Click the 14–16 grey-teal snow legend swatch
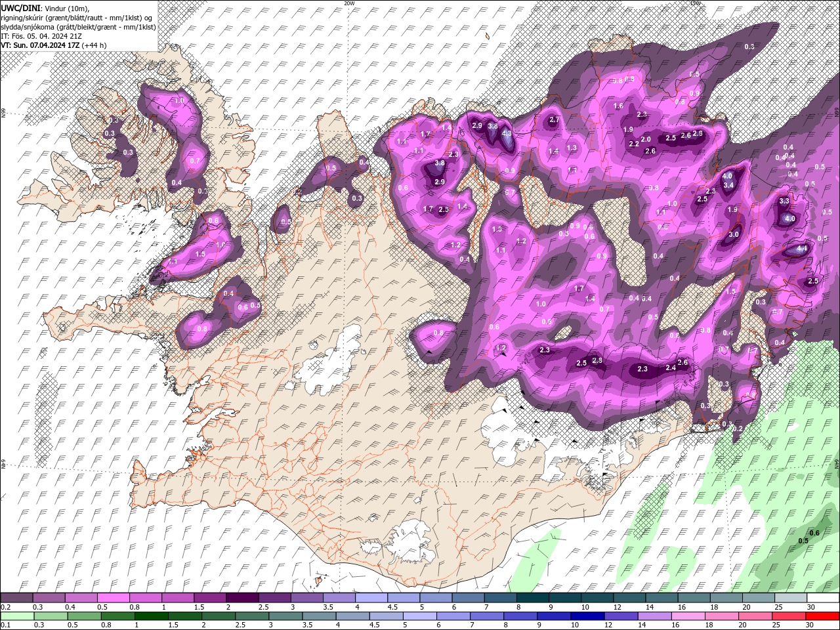 click(661, 598)
